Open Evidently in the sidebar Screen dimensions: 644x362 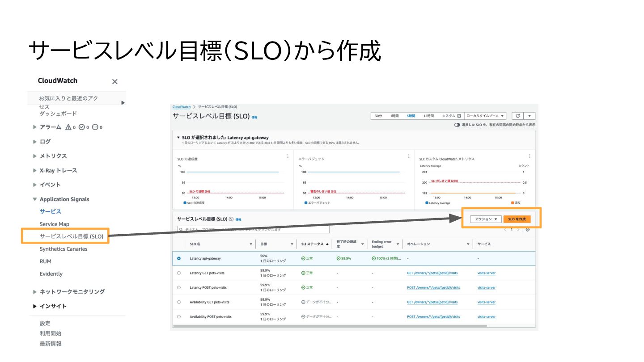click(51, 274)
